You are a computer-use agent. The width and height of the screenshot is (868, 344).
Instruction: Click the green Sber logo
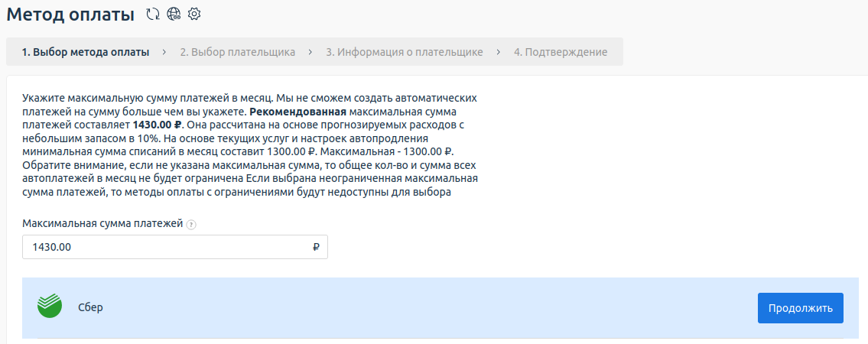(x=50, y=307)
